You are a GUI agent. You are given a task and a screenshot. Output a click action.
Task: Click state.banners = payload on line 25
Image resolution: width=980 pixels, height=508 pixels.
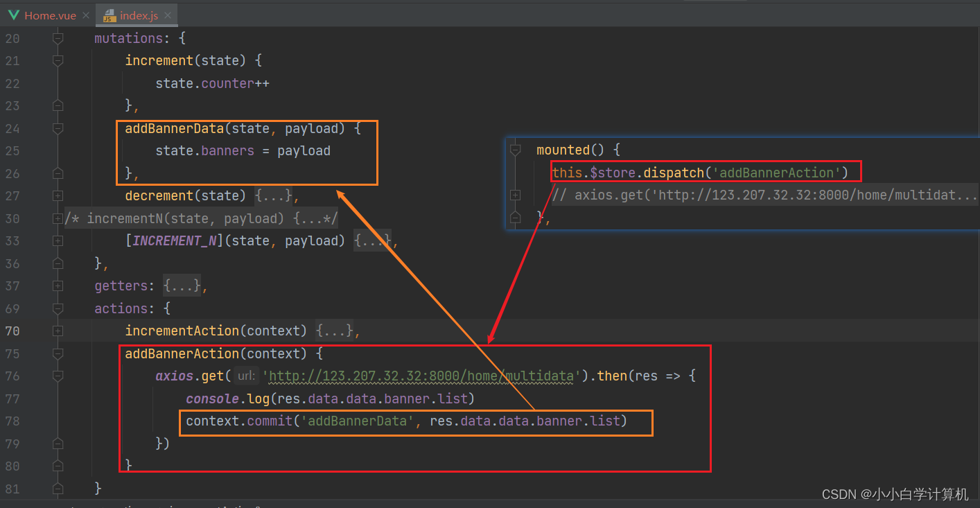click(x=243, y=151)
